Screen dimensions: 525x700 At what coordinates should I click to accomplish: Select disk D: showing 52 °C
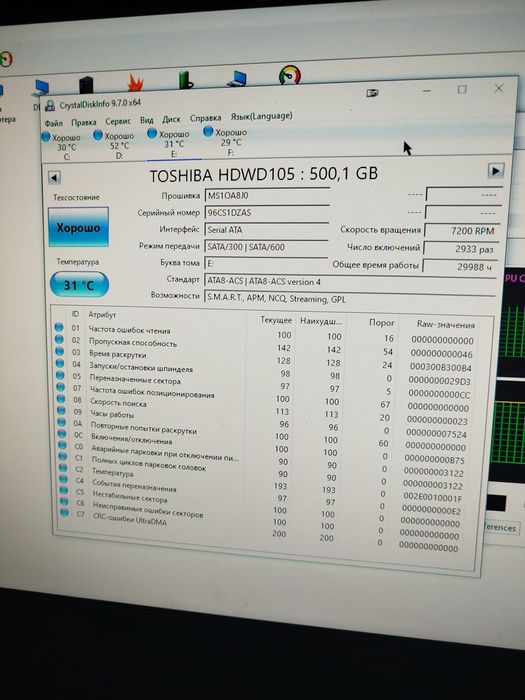tap(115, 145)
